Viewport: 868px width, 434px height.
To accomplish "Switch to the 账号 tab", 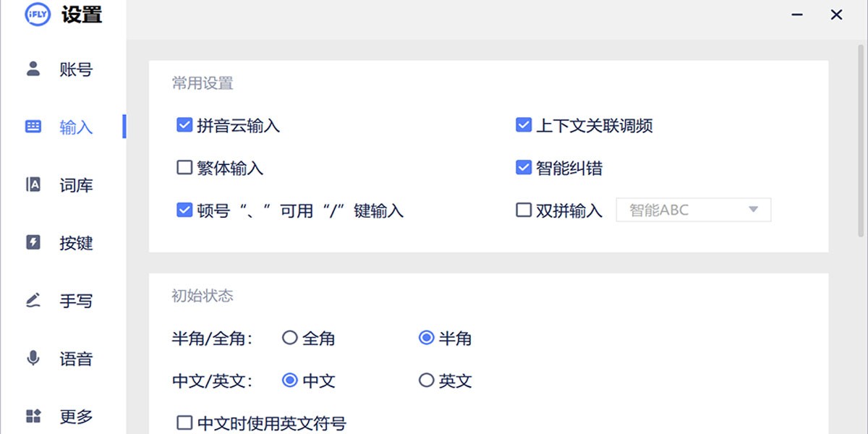I will coord(76,69).
